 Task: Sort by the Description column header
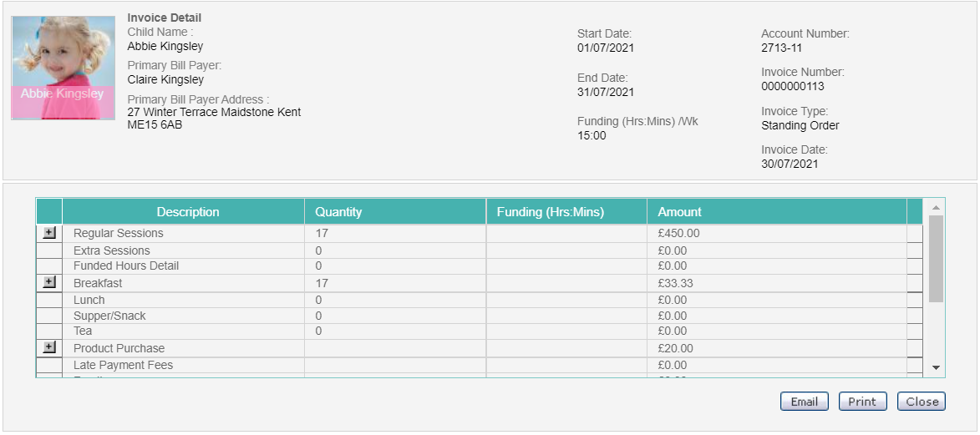pos(187,212)
